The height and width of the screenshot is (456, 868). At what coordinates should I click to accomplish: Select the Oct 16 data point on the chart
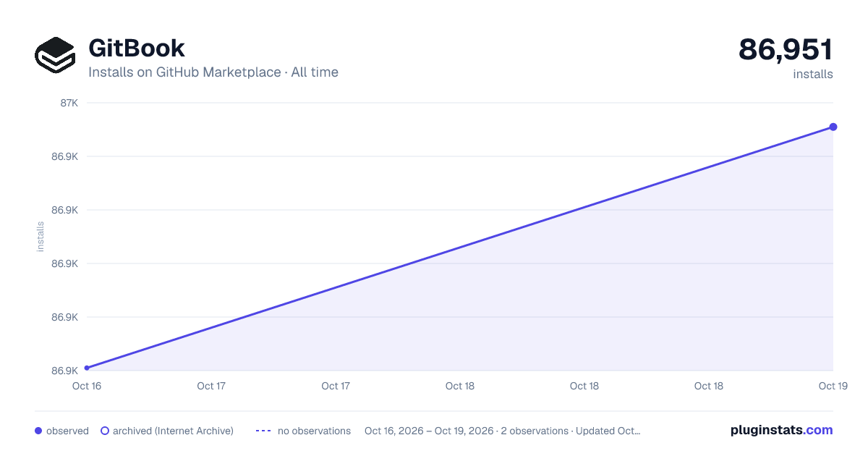(x=87, y=368)
